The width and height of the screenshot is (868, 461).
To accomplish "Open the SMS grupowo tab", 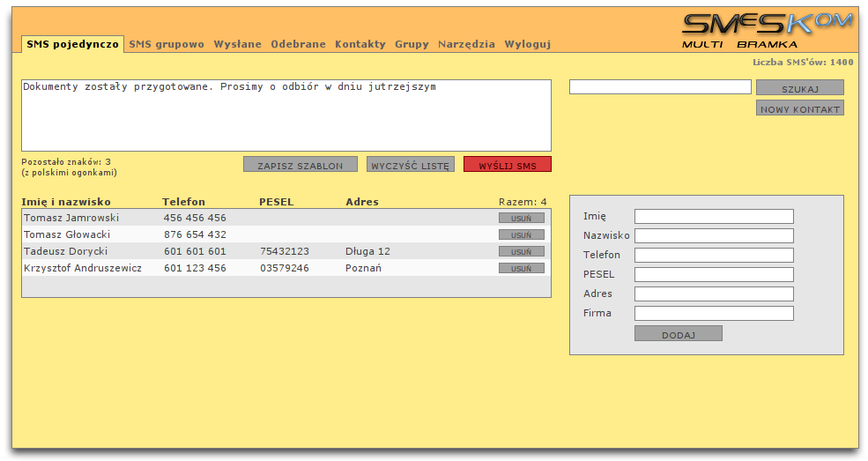I will tap(167, 44).
